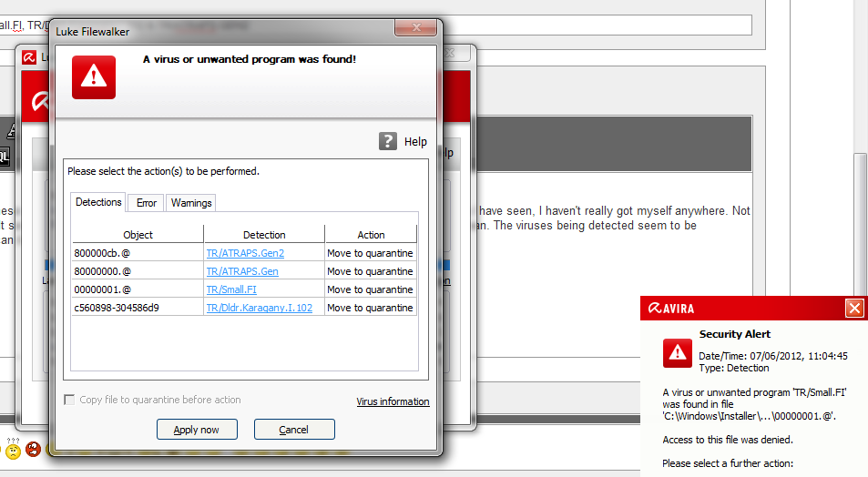This screenshot has height=477, width=868.
Task: Close the Avira Security Alert popup
Action: (x=854, y=308)
